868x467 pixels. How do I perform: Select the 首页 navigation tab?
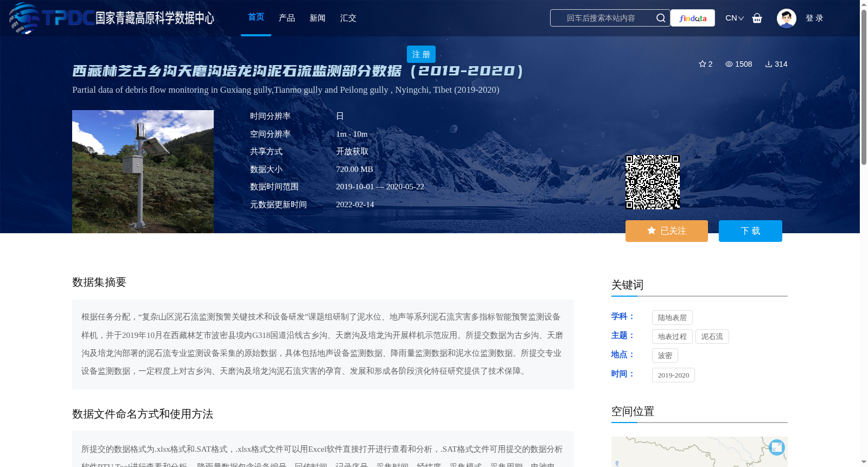coord(256,17)
